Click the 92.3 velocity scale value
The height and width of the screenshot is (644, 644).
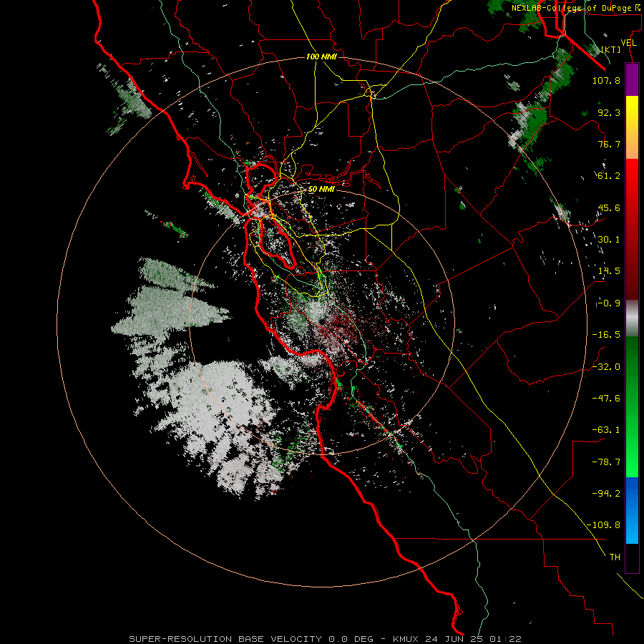click(609, 112)
